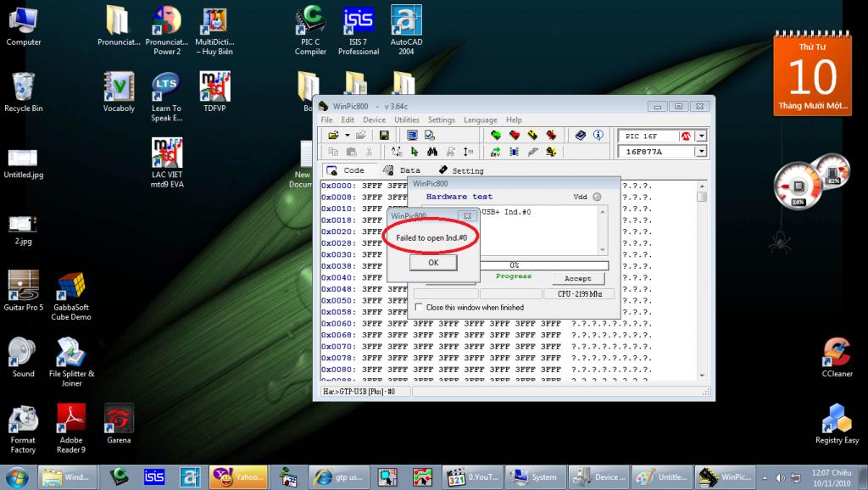Tick 'Close this window when finished' checkbox
Image resolution: width=868 pixels, height=490 pixels.
click(x=419, y=307)
